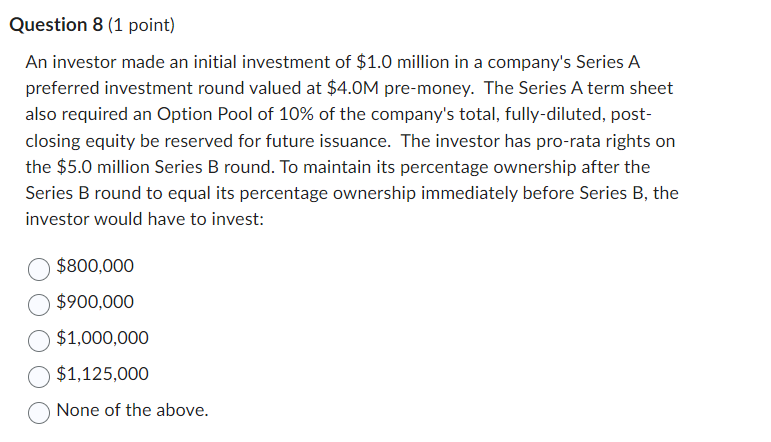Screen dimensions: 771x442
Task: Click the $900,000 answer label text
Action: point(95,302)
